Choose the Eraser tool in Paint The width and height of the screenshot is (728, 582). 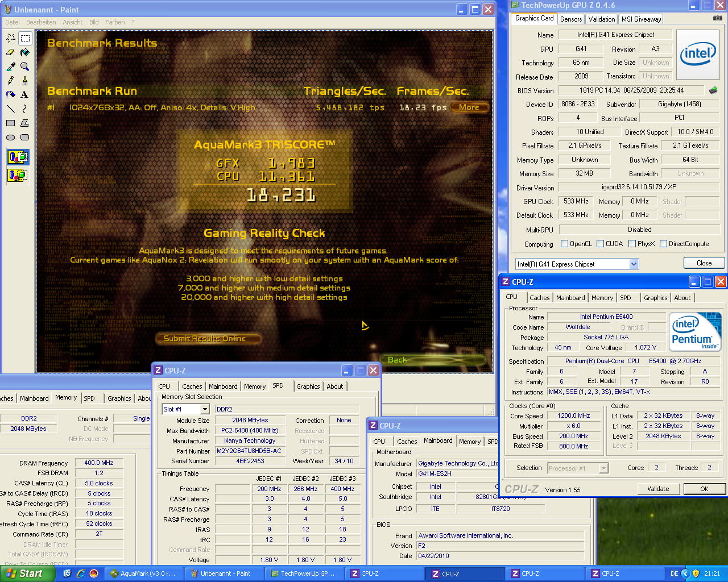11,52
